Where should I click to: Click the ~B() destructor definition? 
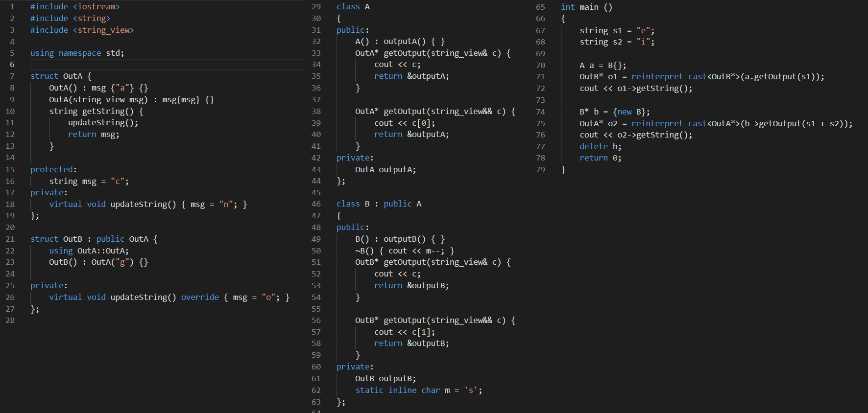[x=404, y=251]
